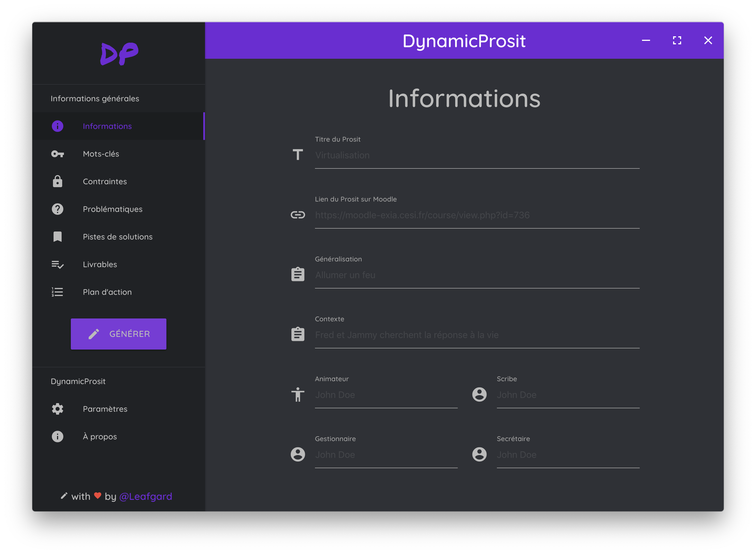756x554 pixels.
Task: Toggle fullscreen with the title bar icon
Action: (x=677, y=41)
